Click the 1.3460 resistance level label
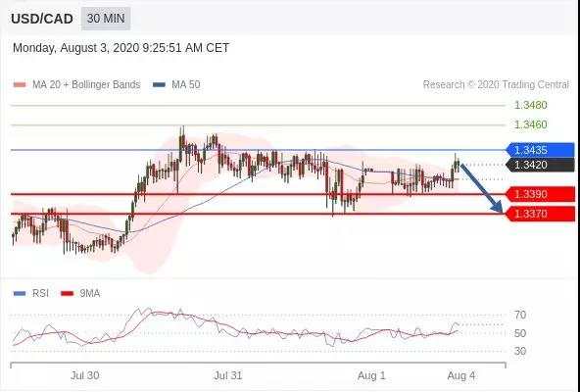 (x=531, y=124)
